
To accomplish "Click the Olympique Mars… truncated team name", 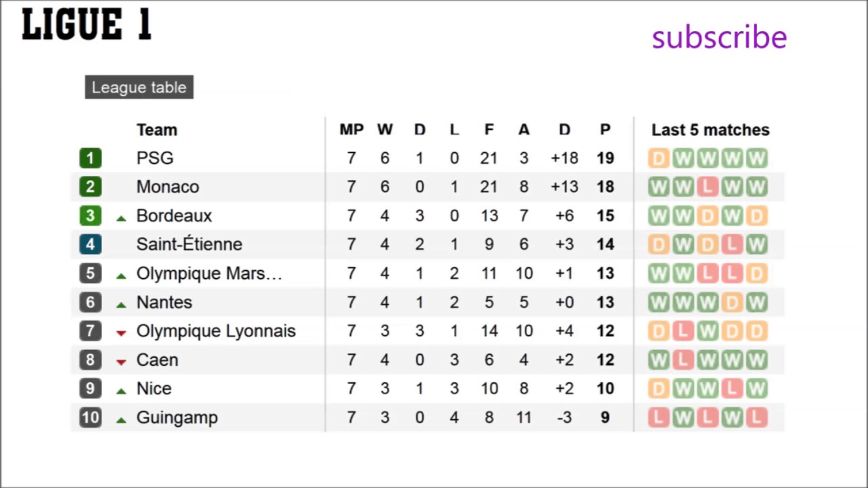I will pos(209,274).
